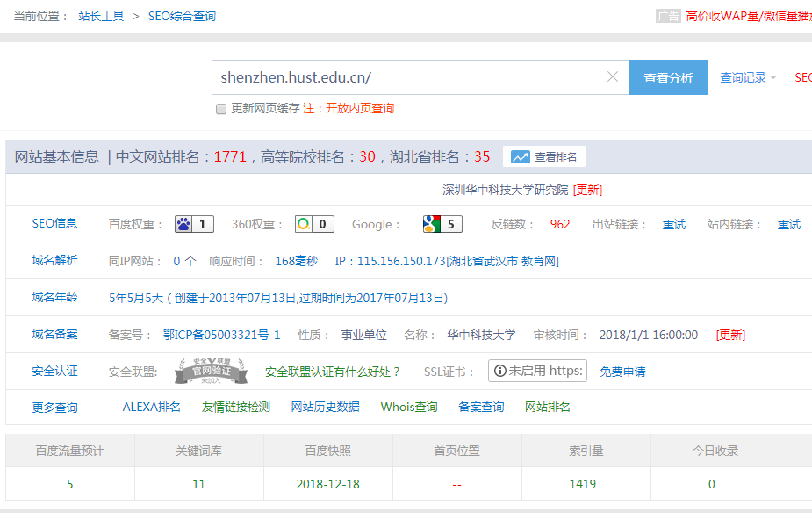Click the 360 weight badge icon
The width and height of the screenshot is (812, 513).
(x=314, y=224)
